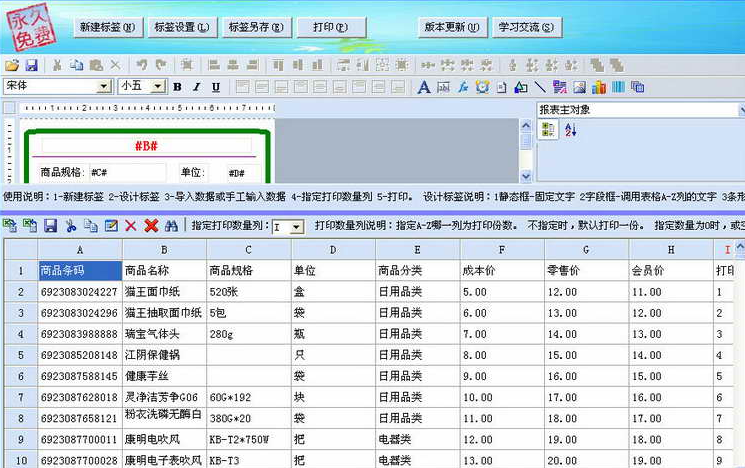Click the binoculars find icon above table
This screenshot has height=468, width=745.
(x=171, y=227)
